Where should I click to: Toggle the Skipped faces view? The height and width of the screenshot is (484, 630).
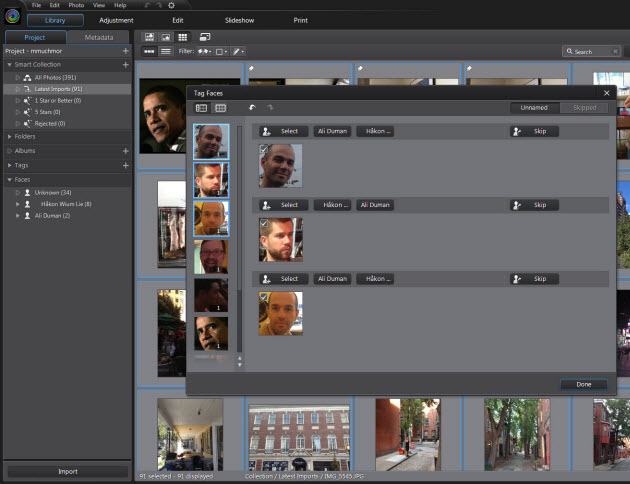click(x=584, y=107)
